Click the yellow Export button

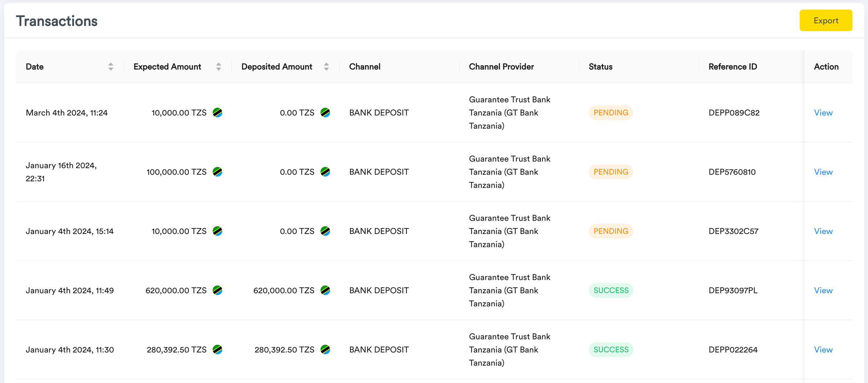[825, 21]
